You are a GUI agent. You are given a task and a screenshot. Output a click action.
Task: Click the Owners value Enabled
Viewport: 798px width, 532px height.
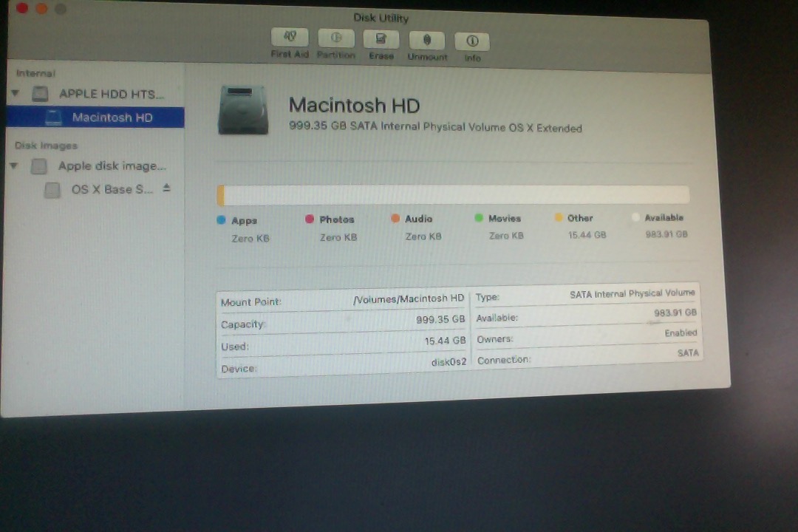(x=681, y=333)
